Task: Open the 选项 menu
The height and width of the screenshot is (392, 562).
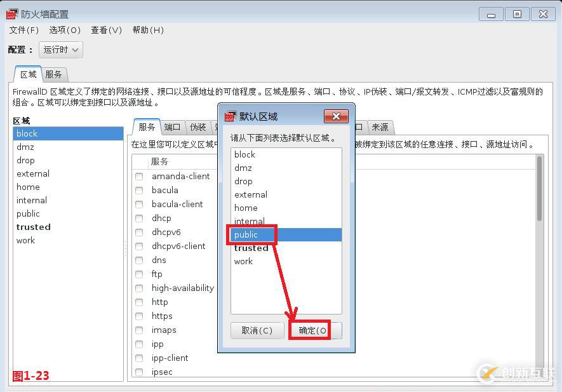Action: tap(65, 30)
